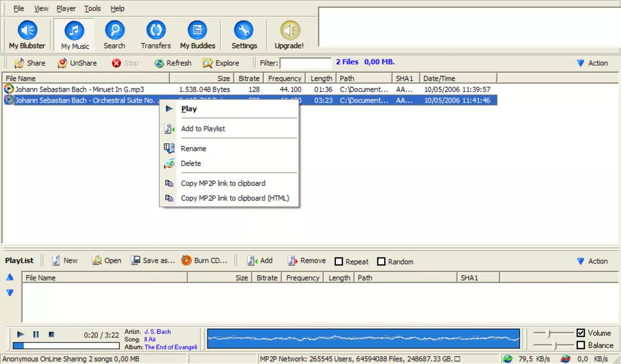Start playback with the player Play button

click(20, 334)
